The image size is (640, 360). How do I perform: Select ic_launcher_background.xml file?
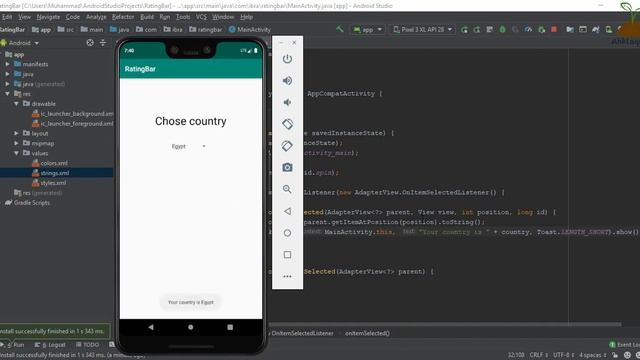click(x=73, y=113)
